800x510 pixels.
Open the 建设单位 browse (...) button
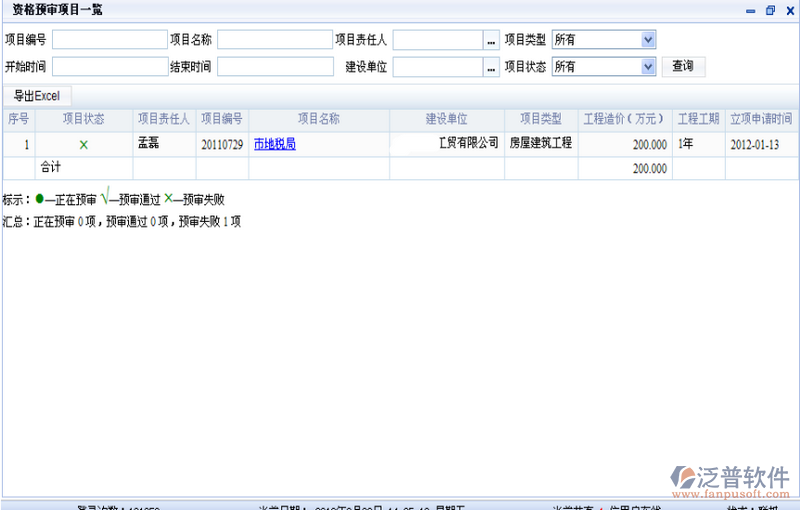point(491,67)
